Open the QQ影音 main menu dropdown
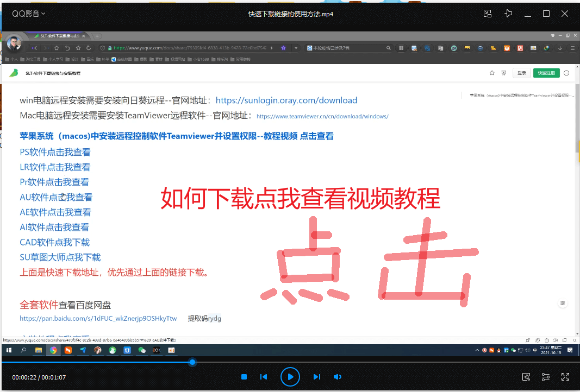The image size is (580, 392). pyautogui.click(x=28, y=14)
